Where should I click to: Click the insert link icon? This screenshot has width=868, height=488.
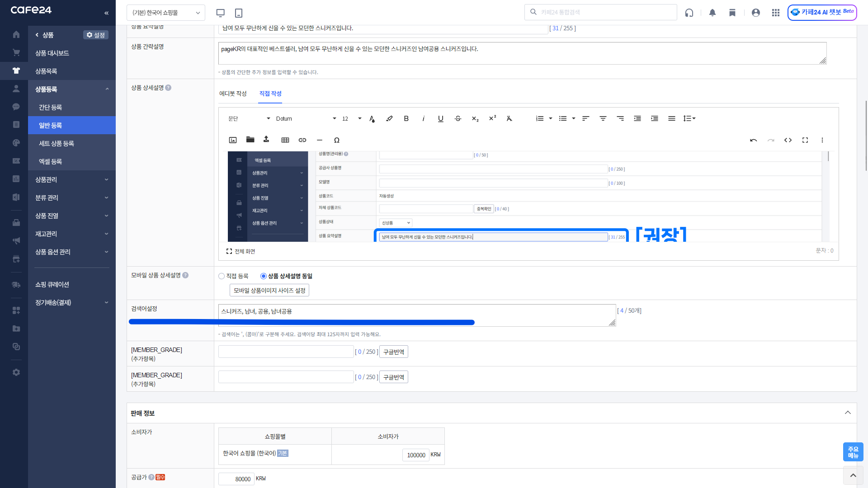(x=302, y=140)
